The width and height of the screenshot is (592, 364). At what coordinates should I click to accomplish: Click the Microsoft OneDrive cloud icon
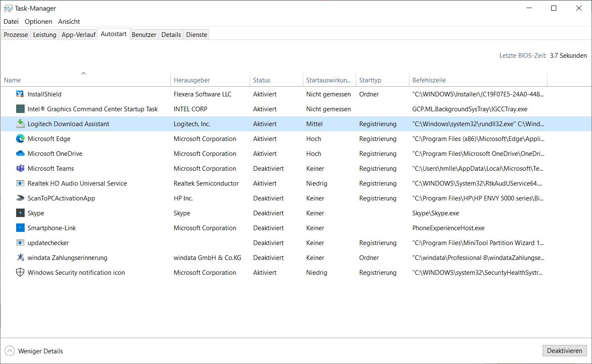coord(20,154)
